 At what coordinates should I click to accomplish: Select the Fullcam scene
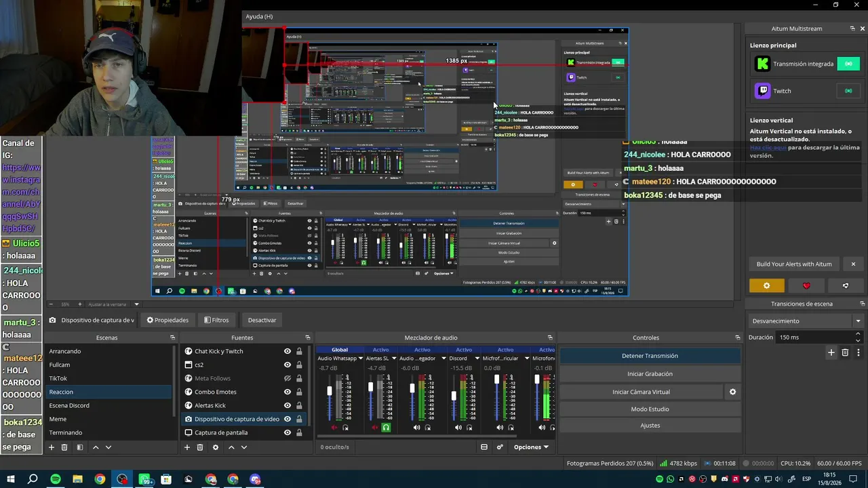pos(109,365)
